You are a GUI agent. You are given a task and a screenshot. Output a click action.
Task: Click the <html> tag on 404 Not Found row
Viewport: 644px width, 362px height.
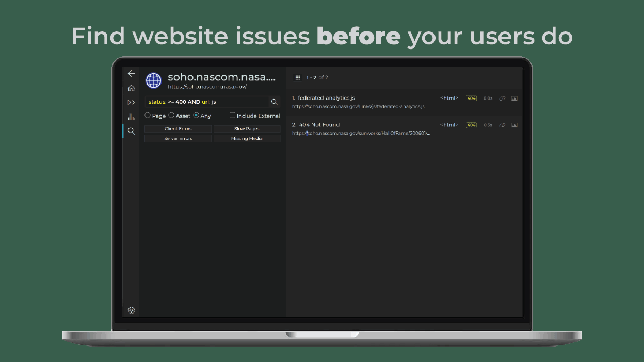[x=449, y=125]
